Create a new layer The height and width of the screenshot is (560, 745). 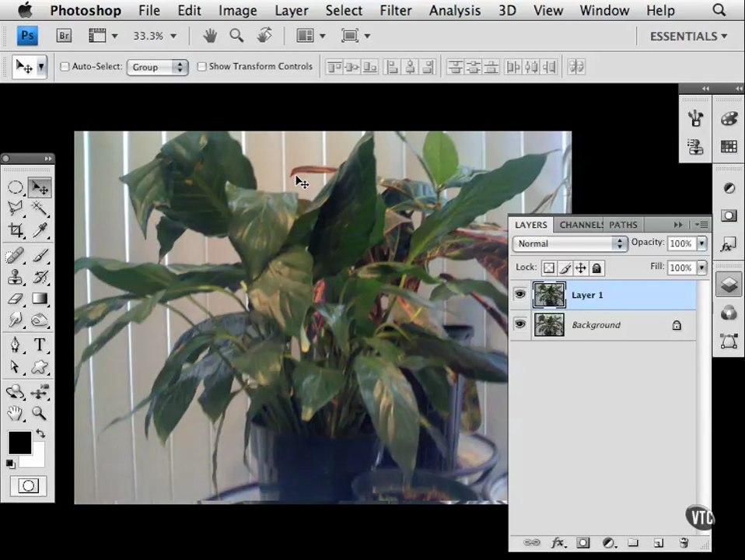(x=658, y=542)
